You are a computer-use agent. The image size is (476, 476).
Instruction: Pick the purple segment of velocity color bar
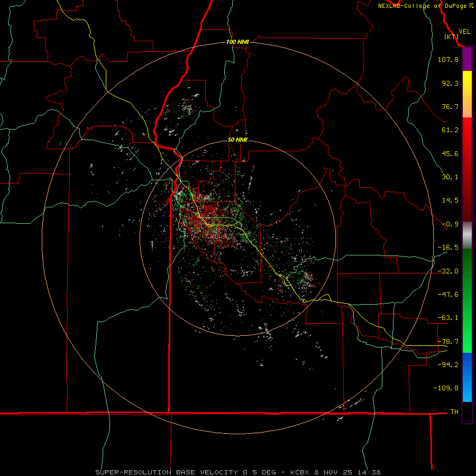point(467,59)
